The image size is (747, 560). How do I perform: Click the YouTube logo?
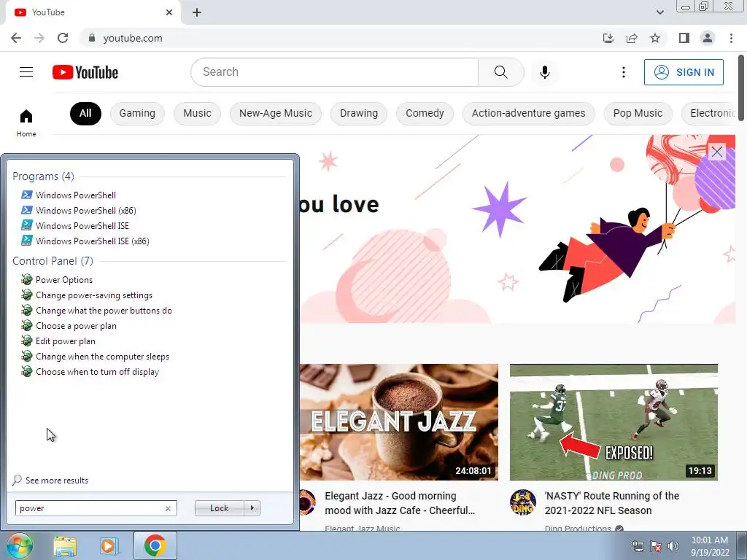coord(85,72)
